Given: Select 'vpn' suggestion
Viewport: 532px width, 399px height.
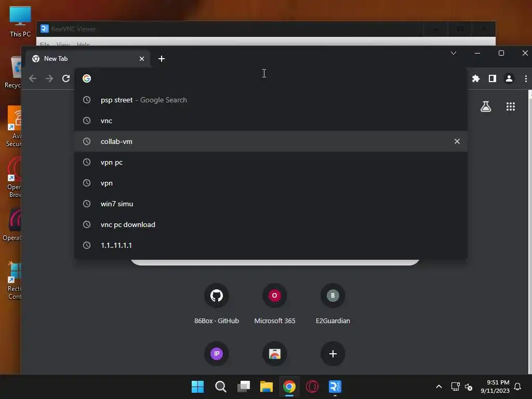Looking at the screenshot, I should point(271,183).
